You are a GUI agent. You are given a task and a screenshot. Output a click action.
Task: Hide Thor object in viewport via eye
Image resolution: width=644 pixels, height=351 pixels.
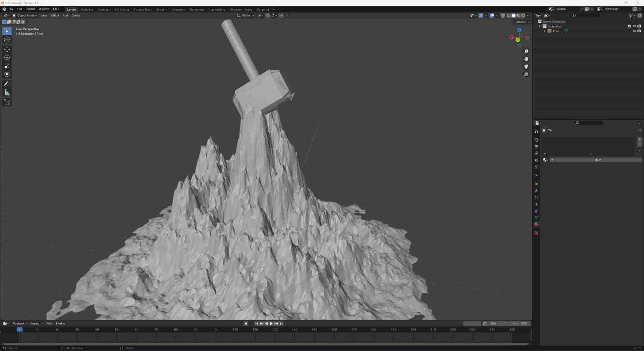click(634, 31)
